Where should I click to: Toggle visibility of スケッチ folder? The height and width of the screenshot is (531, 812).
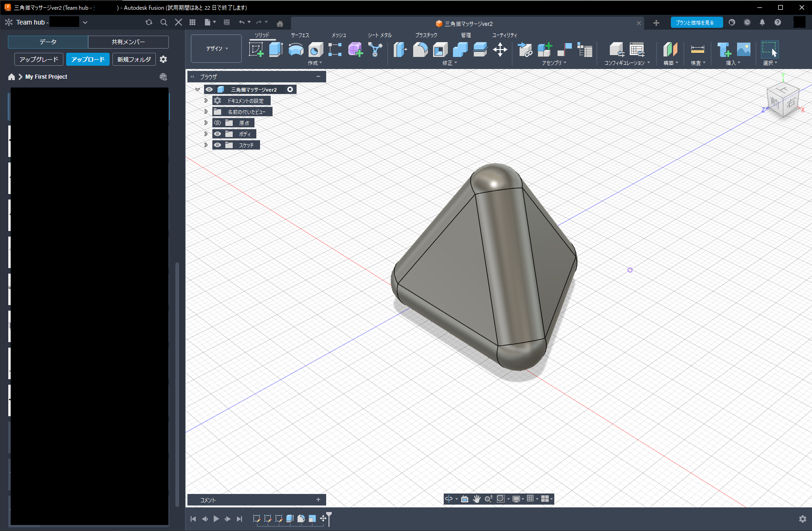click(217, 145)
